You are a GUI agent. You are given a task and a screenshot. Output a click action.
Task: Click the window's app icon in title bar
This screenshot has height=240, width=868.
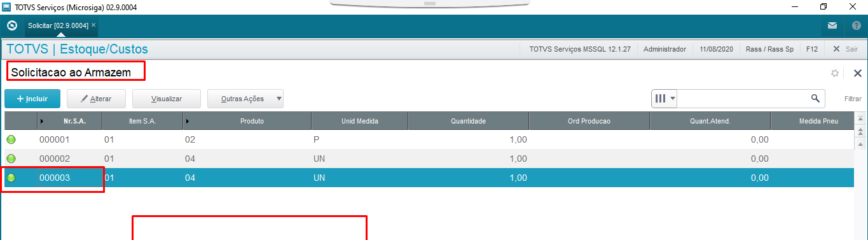point(7,6)
